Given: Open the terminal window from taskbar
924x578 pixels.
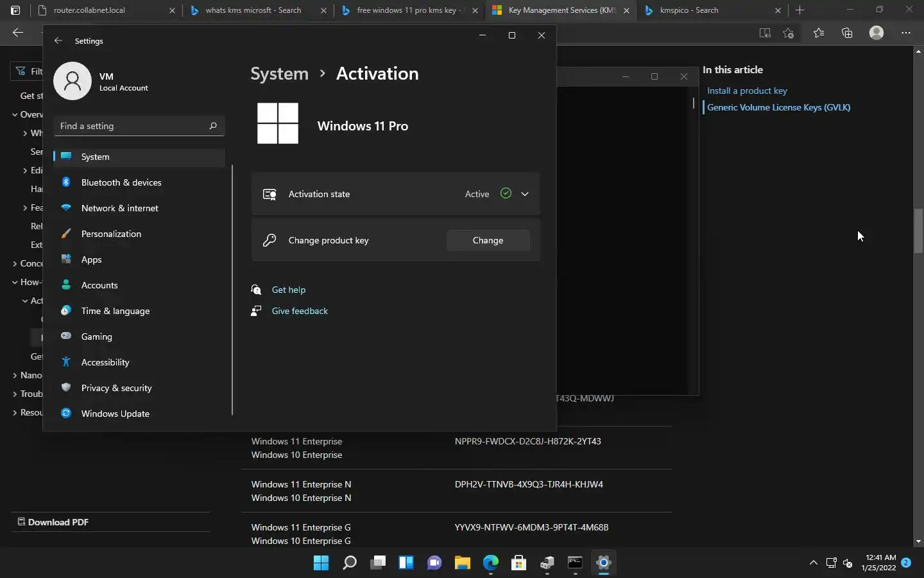Looking at the screenshot, I should pos(575,563).
